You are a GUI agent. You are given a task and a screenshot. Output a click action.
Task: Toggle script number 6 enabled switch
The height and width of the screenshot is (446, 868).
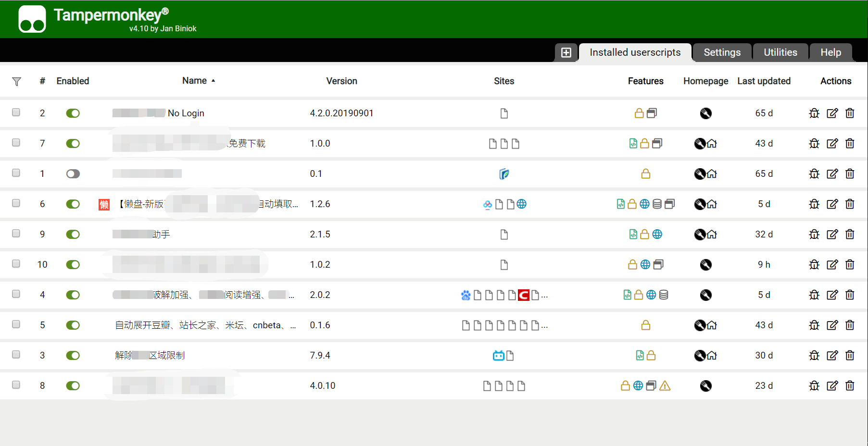click(x=73, y=204)
